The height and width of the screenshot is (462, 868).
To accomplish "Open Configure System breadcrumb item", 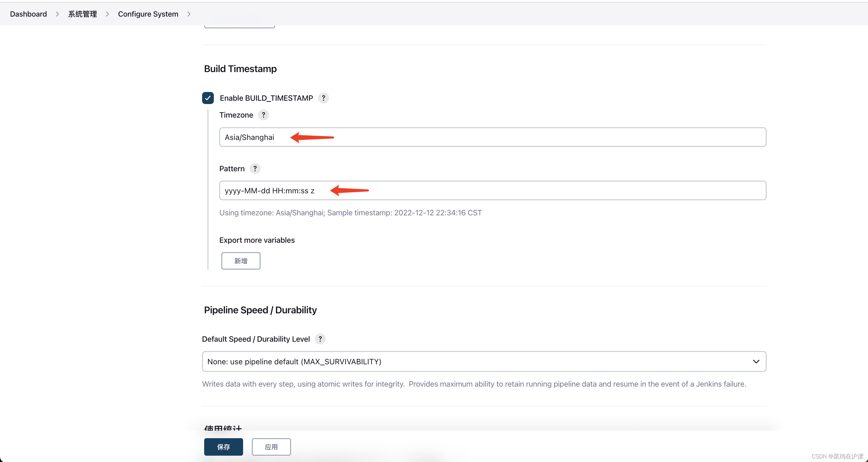I will coord(148,14).
